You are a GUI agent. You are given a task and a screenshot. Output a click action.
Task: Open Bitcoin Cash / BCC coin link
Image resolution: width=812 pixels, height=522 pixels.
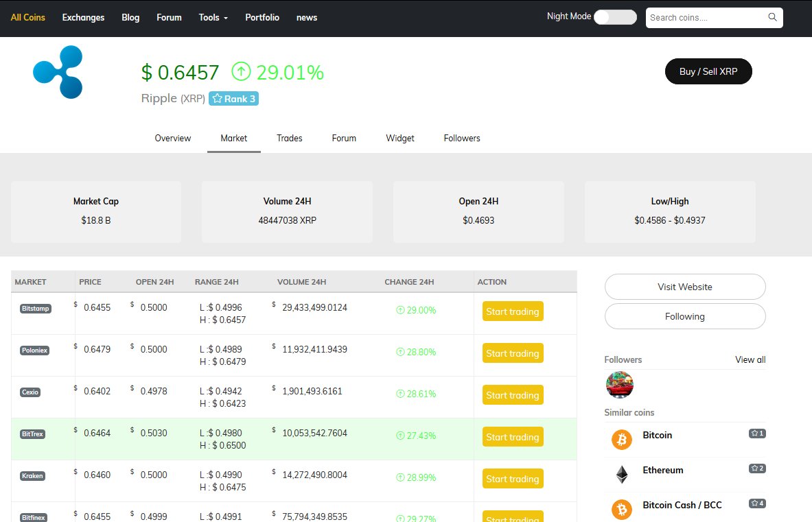(682, 505)
